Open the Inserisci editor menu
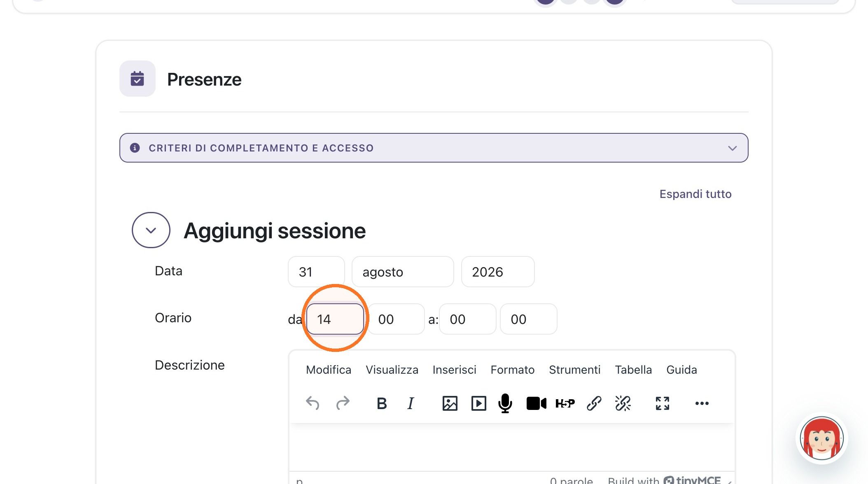 [454, 370]
